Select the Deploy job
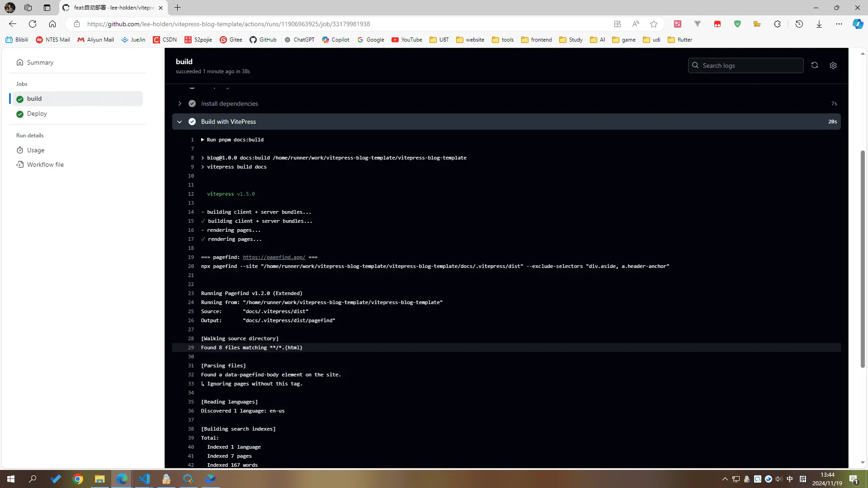Viewport: 868px width, 488px height. click(x=37, y=114)
